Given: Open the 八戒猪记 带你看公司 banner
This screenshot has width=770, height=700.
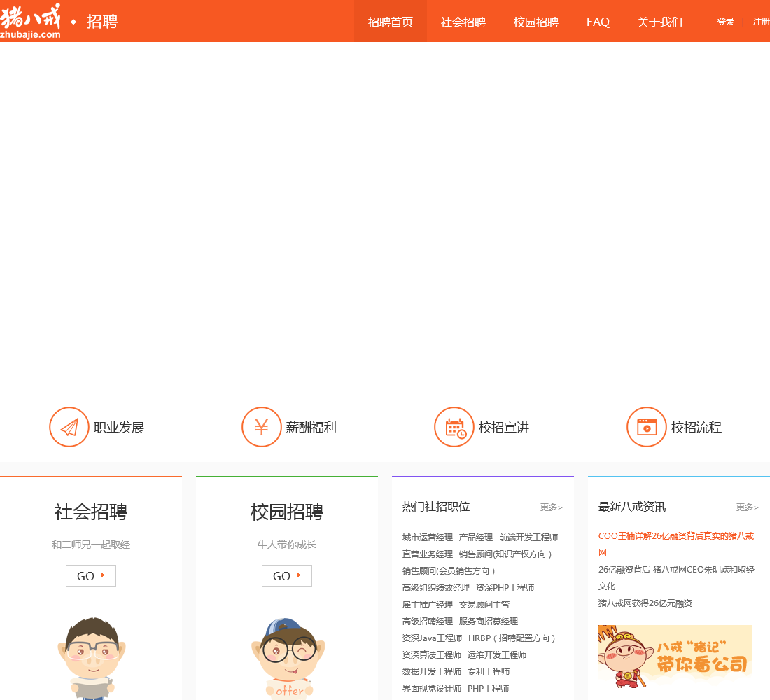Looking at the screenshot, I should (x=675, y=657).
